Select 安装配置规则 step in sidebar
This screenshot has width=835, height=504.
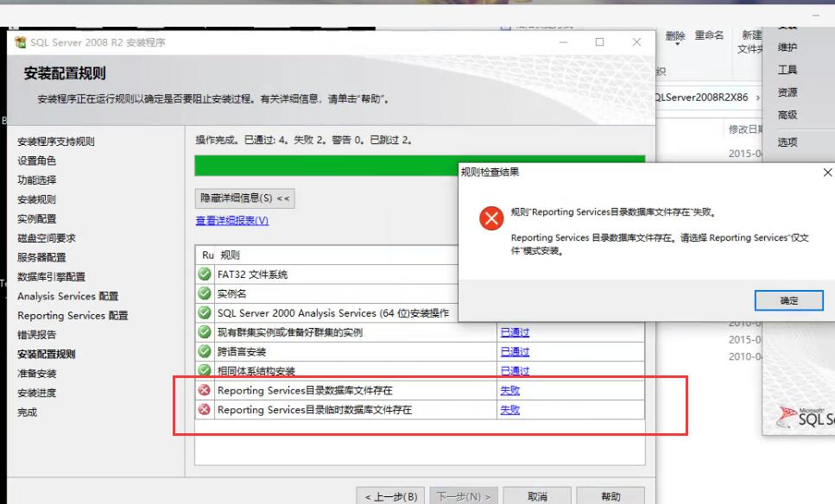[x=47, y=354]
